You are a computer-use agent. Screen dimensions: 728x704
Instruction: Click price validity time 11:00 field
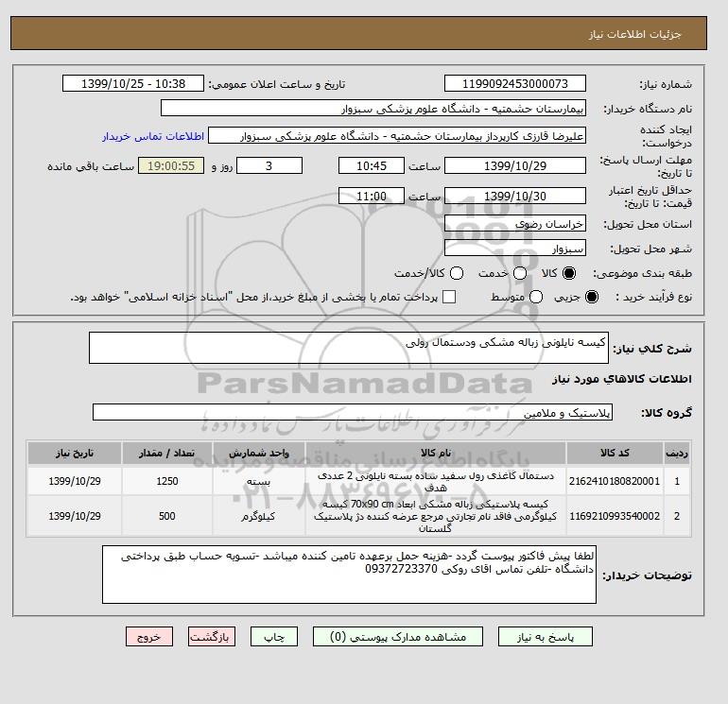coord(372,196)
